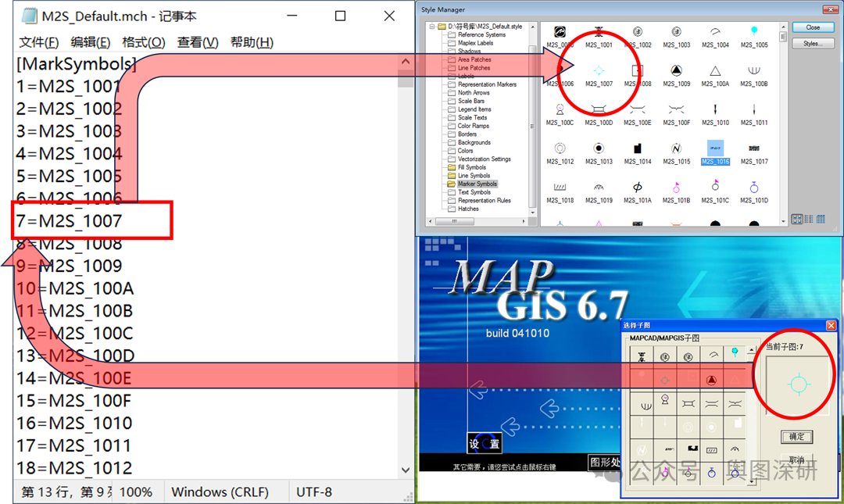Click Notepad vertical scrollbar down arrow

click(x=405, y=470)
